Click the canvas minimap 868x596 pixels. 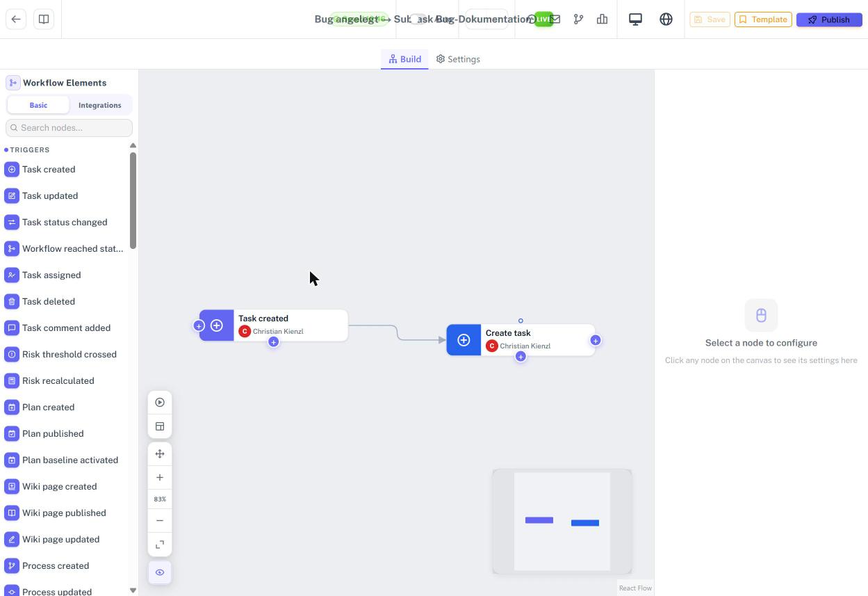point(562,522)
